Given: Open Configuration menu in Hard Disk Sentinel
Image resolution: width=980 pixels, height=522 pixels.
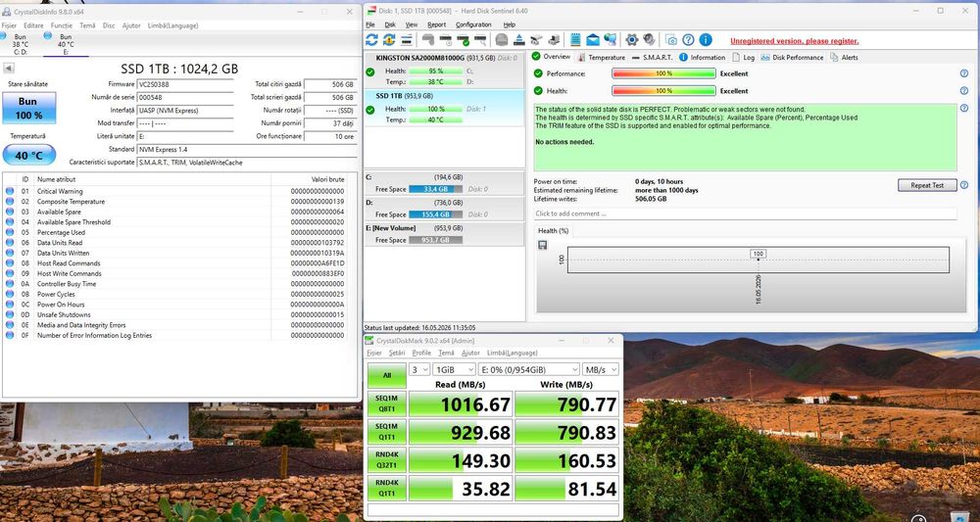Looking at the screenshot, I should click(x=473, y=24).
